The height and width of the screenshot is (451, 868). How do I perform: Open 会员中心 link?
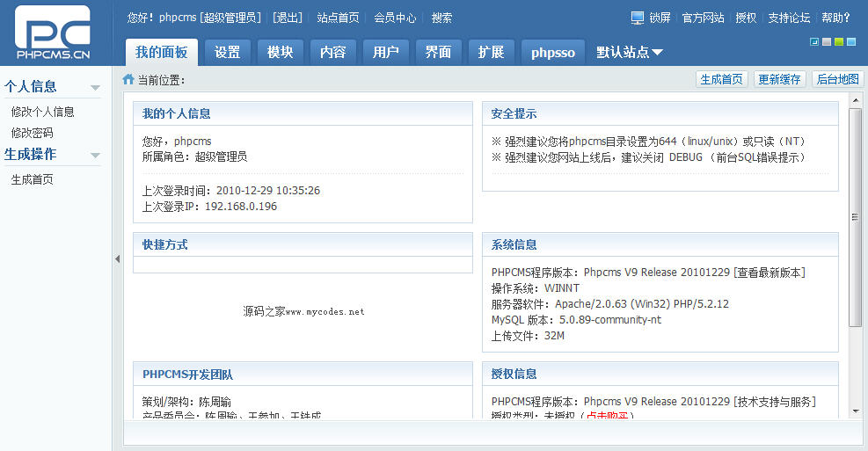coord(395,18)
